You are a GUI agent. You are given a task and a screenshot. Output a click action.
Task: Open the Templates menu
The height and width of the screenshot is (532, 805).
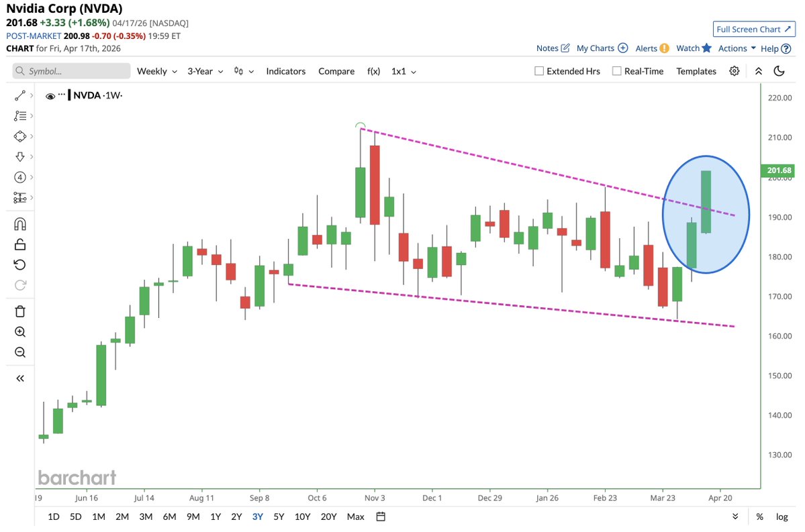696,71
